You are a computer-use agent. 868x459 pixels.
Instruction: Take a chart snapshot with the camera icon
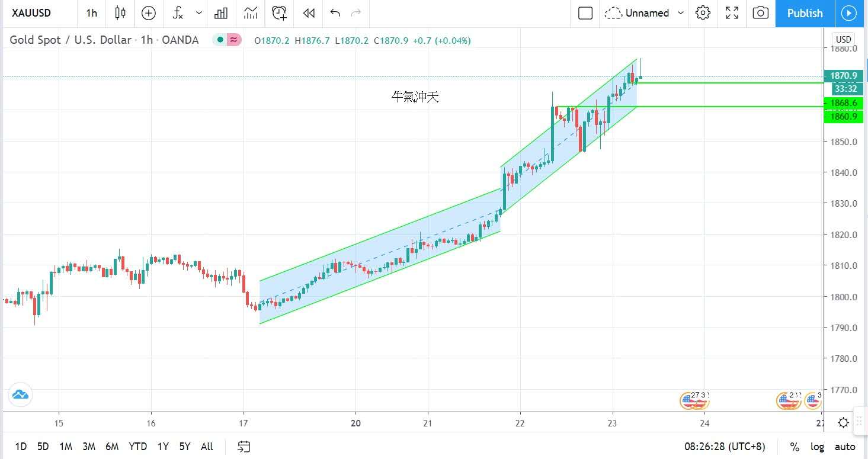760,13
